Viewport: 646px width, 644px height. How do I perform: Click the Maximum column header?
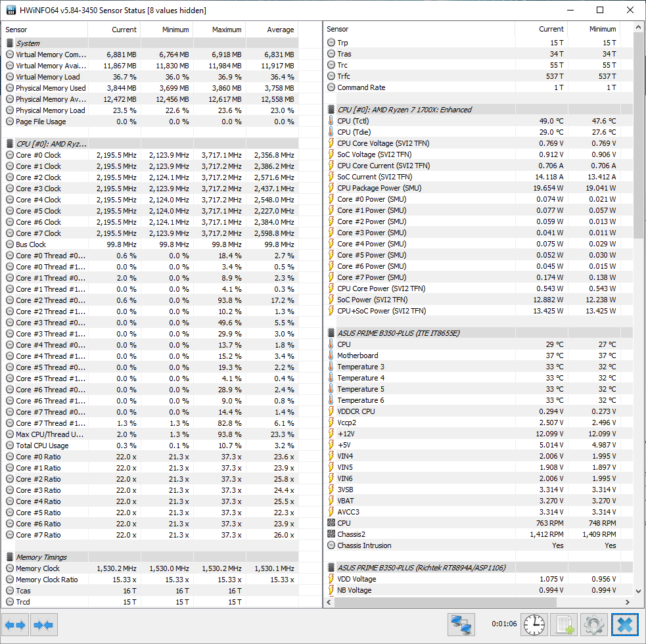[x=219, y=30]
